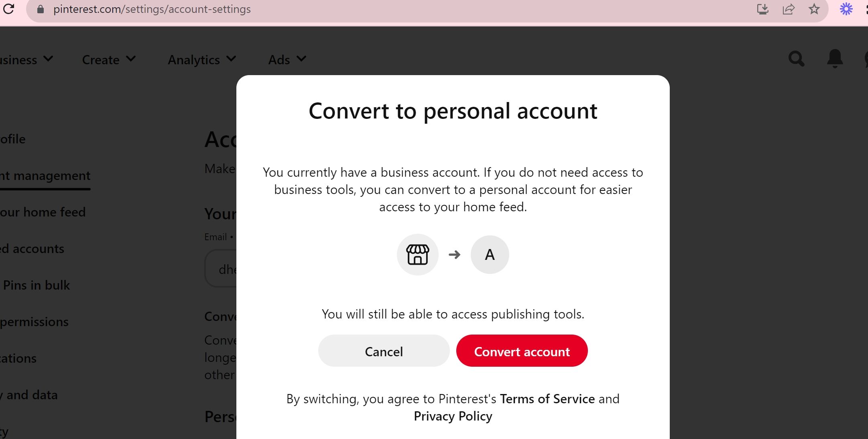Click the share page icon
Screen dimensions: 868x439
point(789,9)
